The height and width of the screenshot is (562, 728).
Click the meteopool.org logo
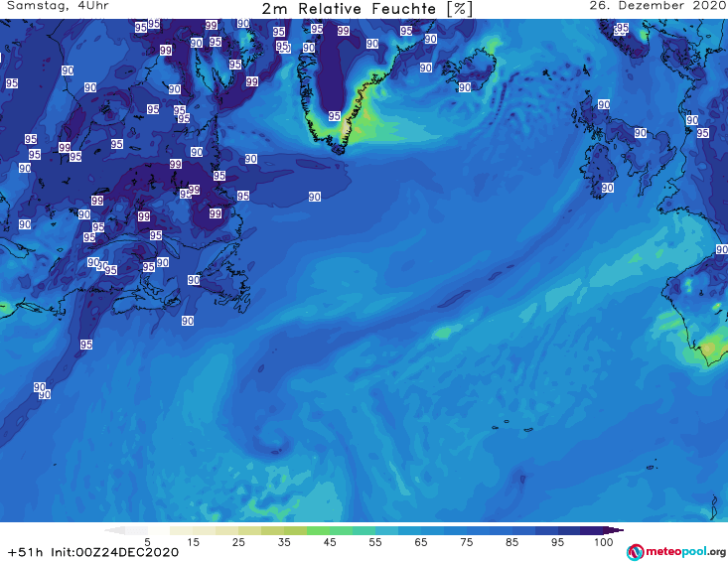676,552
